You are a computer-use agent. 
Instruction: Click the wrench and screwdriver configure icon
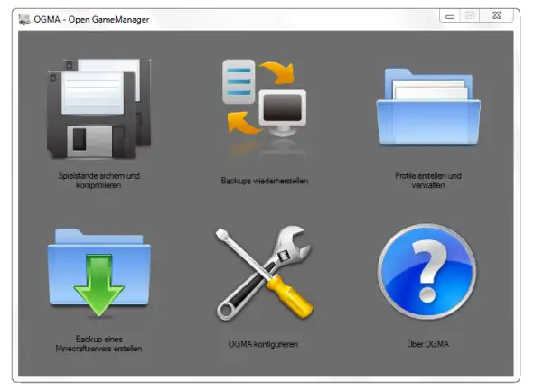click(x=264, y=273)
